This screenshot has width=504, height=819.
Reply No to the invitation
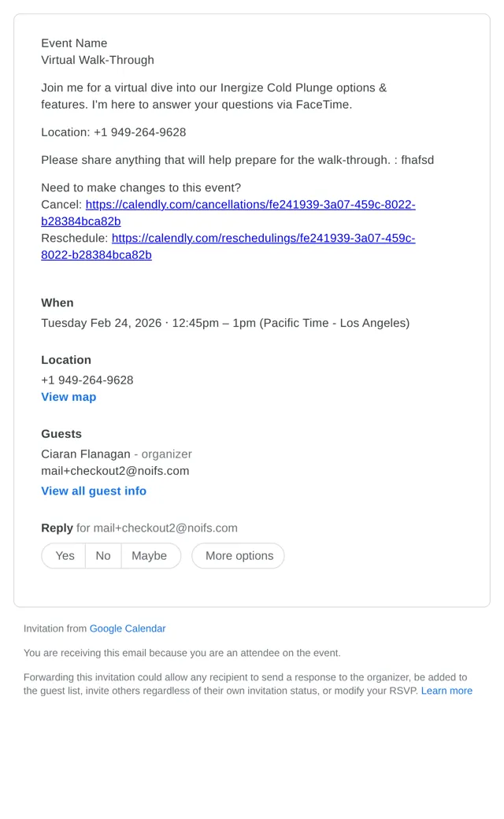point(103,556)
